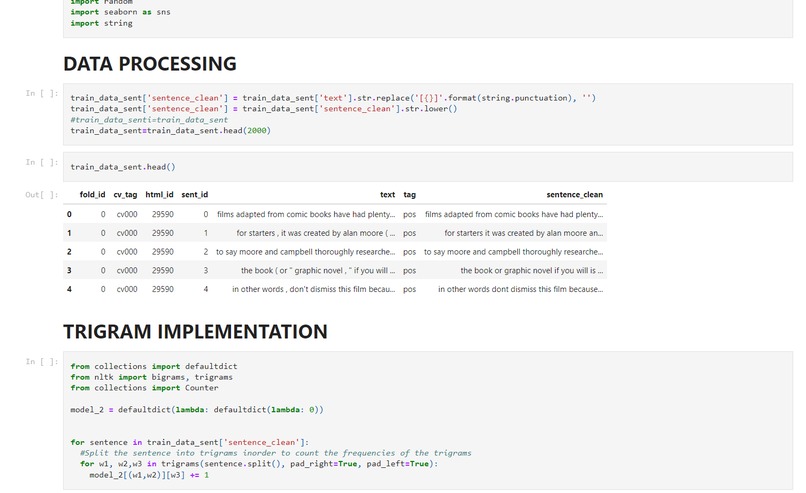The width and height of the screenshot is (806, 493).
Task: Click the sentence_clean column header
Action: pyautogui.click(x=574, y=194)
